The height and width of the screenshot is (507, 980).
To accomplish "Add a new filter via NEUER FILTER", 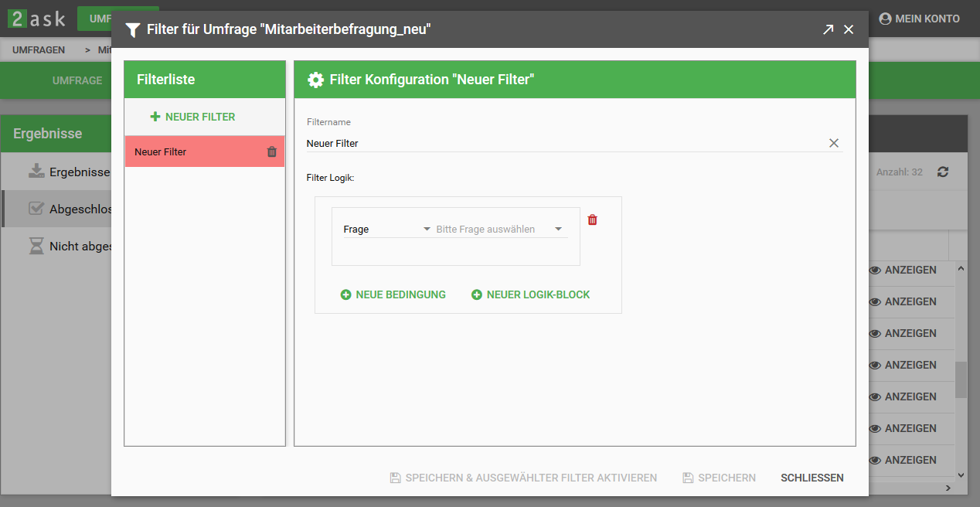I will click(x=192, y=117).
